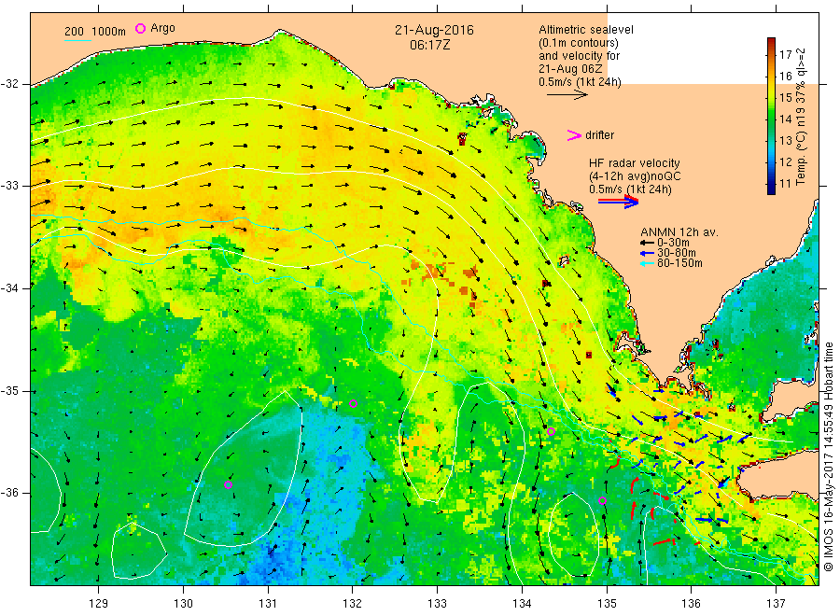The width and height of the screenshot is (840, 616).
Task: Click the latitude axis label '-35'
Action: (x=9, y=391)
